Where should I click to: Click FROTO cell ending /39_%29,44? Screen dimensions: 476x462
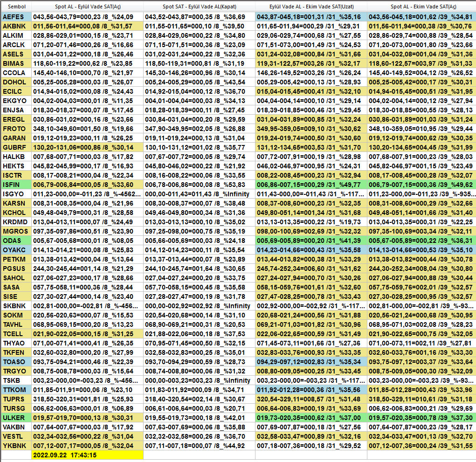(421, 129)
